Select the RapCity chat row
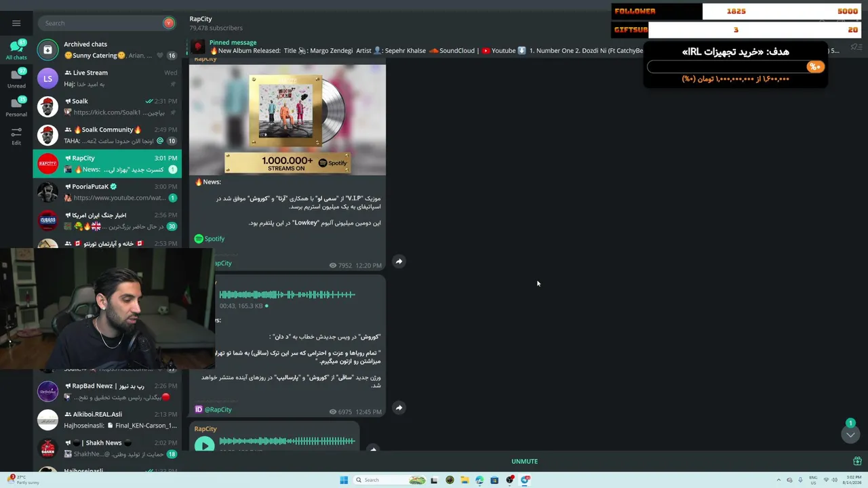This screenshot has height=488, width=868. point(107,163)
